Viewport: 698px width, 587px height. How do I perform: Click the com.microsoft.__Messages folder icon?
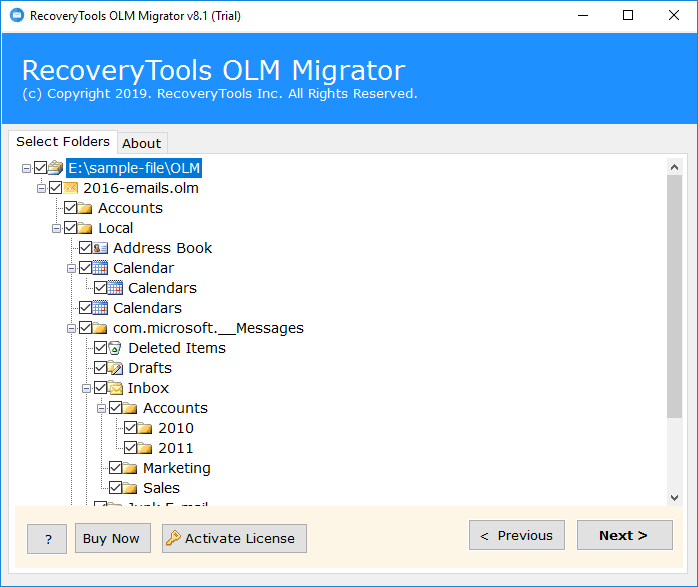[100, 328]
